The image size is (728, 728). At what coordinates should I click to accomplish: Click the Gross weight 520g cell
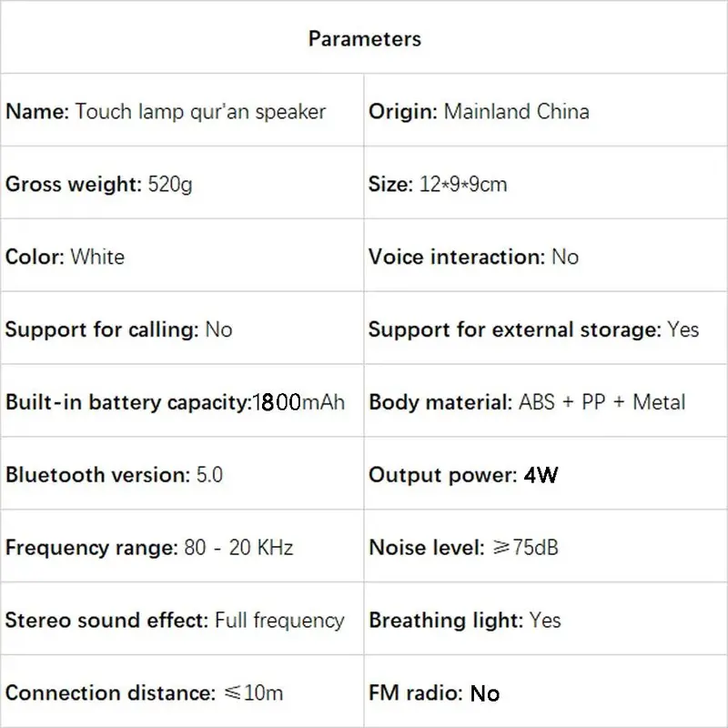99,185
